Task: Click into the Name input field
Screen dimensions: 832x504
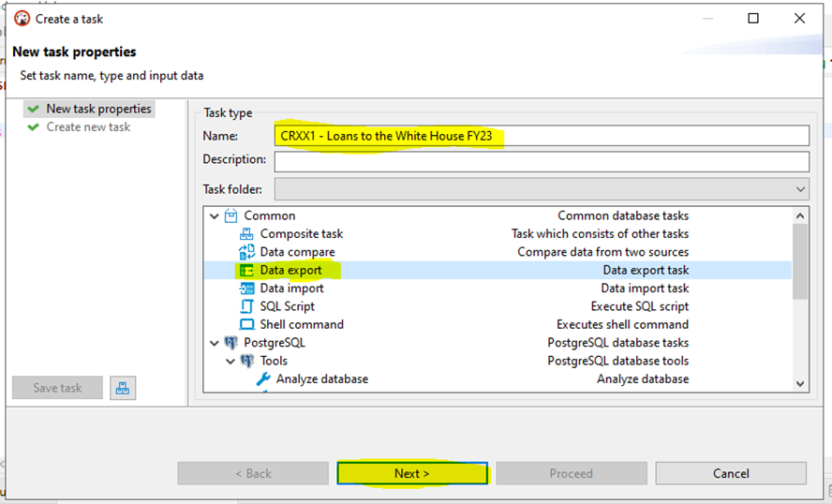Action: click(542, 136)
